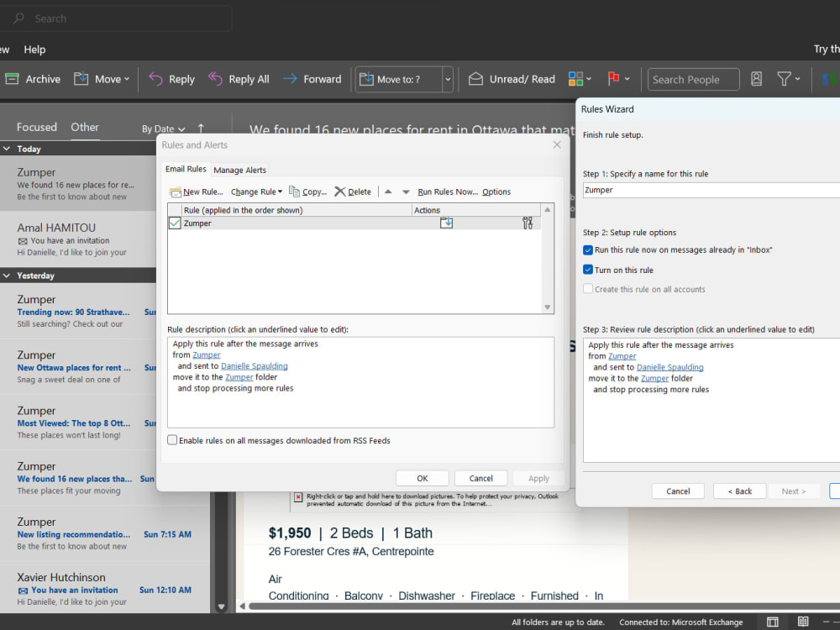840x630 pixels.
Task: Select the Other inbox tab
Action: [x=84, y=126]
